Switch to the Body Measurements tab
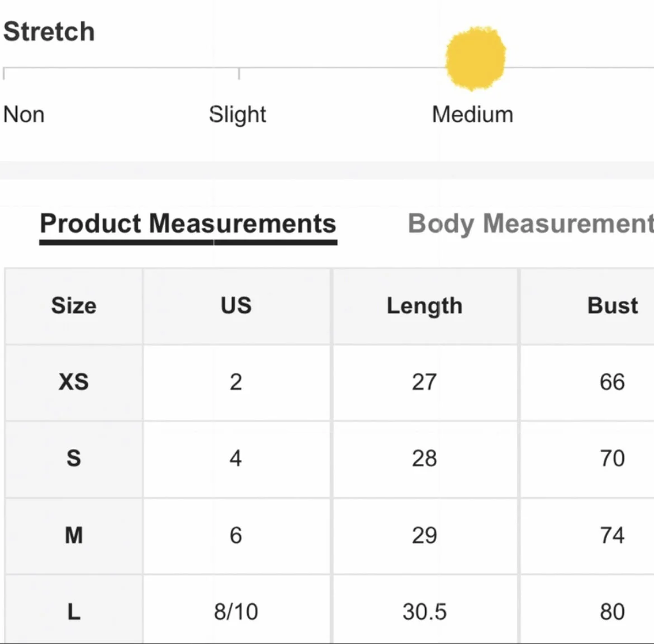This screenshot has width=654, height=644. [530, 224]
